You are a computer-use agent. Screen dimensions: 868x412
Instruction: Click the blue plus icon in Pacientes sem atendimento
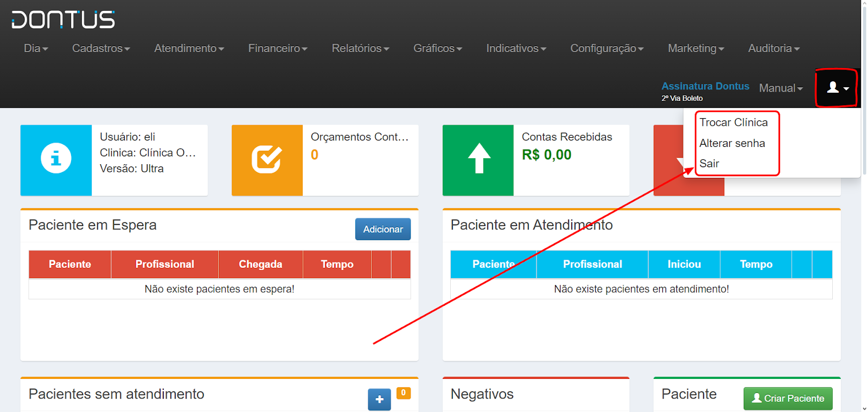click(x=379, y=400)
